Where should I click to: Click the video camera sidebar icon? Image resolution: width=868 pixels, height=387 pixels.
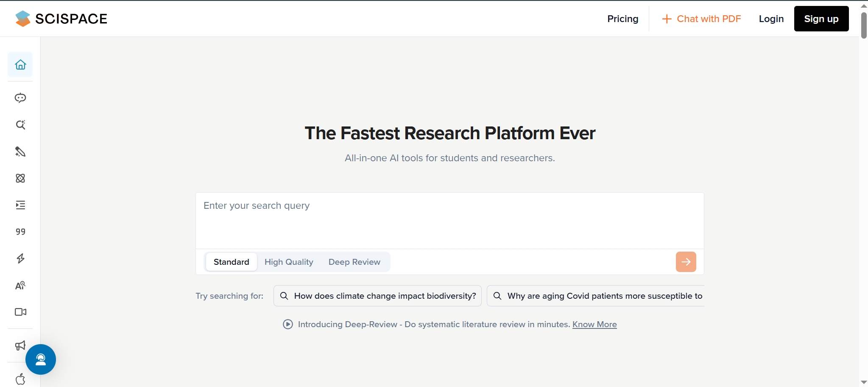point(20,312)
